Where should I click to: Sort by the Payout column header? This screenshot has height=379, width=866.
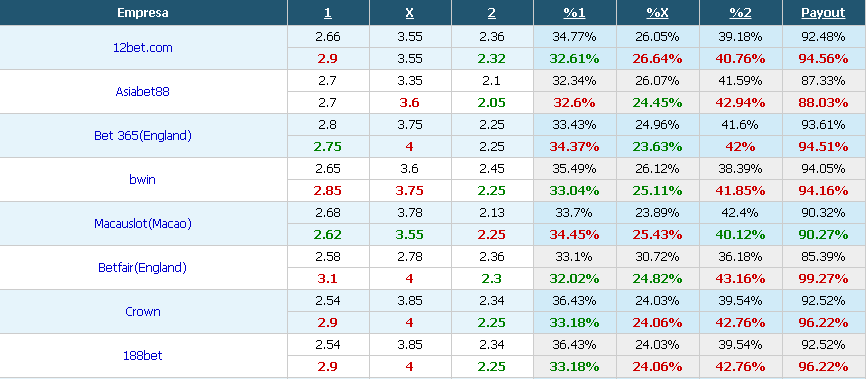823,13
